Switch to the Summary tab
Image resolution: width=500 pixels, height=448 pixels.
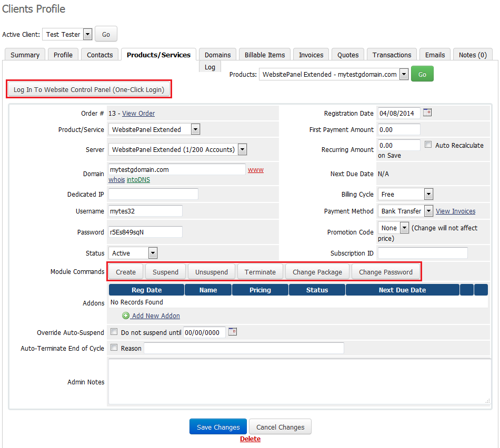pyautogui.click(x=25, y=55)
